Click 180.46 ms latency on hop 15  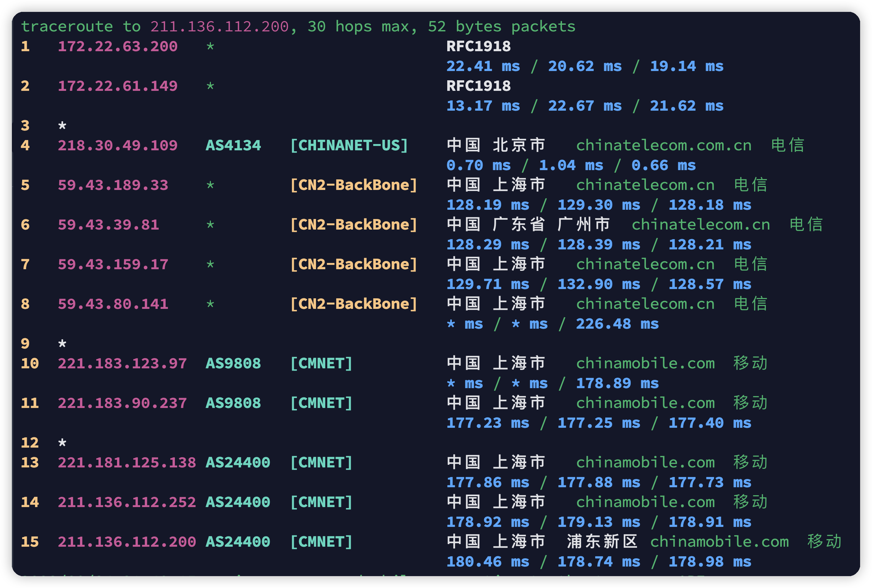pos(488,562)
